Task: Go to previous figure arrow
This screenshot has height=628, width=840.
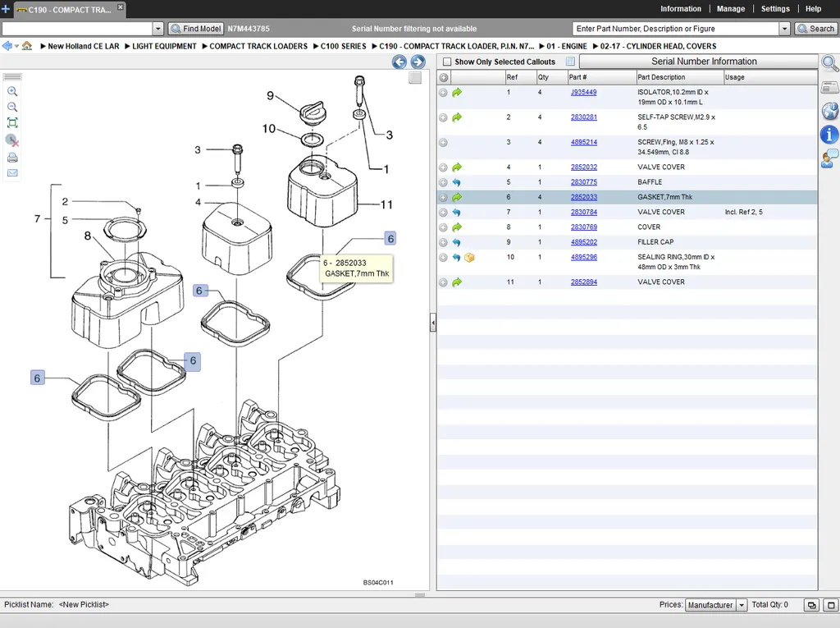Action: click(x=399, y=62)
